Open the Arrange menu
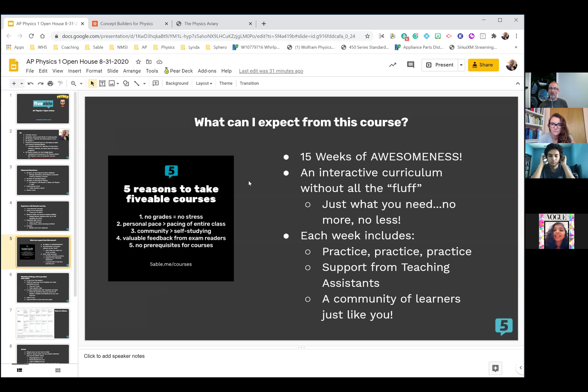Screen dimensions: 588x392 click(x=132, y=71)
